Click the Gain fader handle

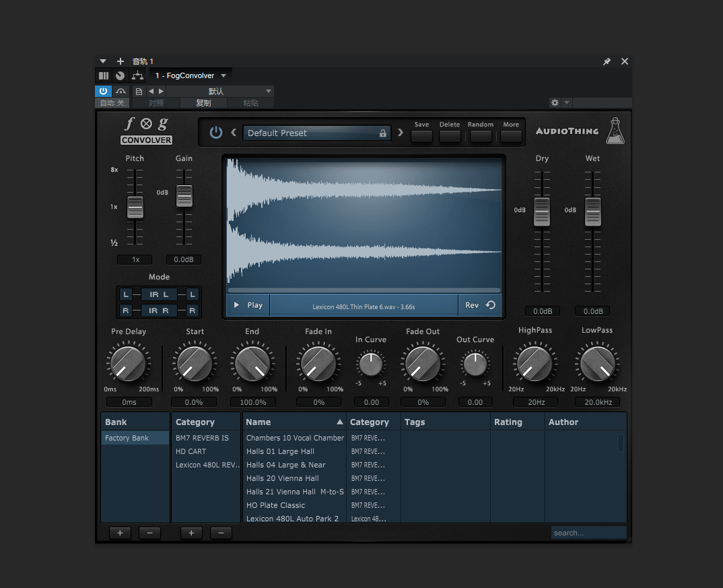[x=184, y=195]
